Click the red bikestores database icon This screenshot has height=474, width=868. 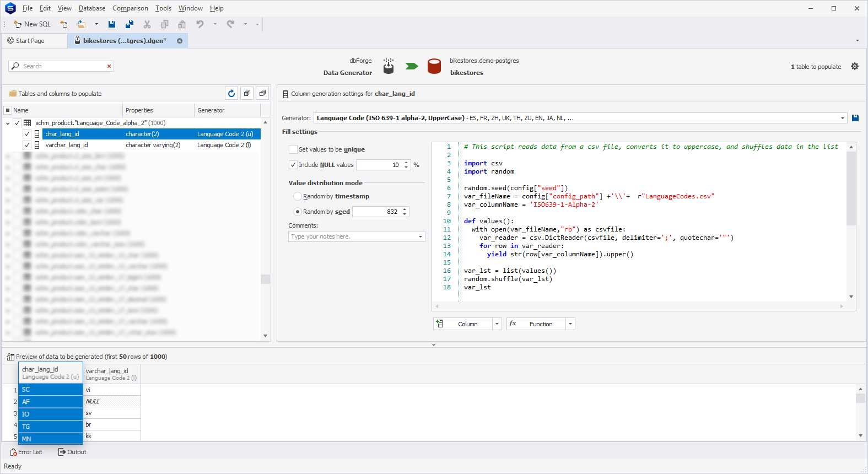tap(434, 66)
